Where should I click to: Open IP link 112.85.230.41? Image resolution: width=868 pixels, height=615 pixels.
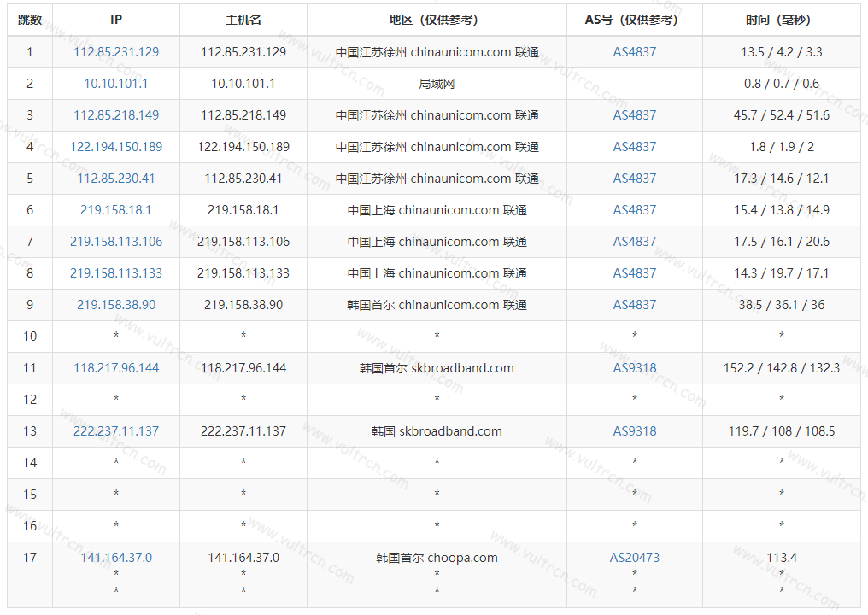116,179
